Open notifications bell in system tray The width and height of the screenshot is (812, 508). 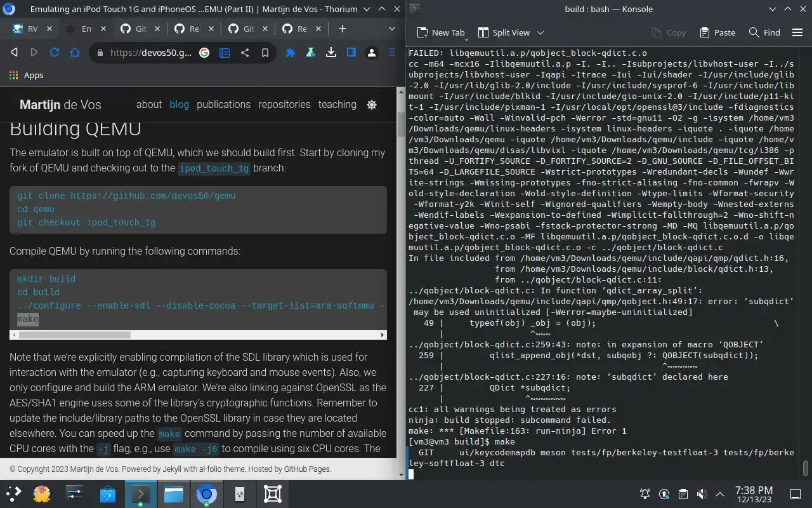tap(645, 493)
